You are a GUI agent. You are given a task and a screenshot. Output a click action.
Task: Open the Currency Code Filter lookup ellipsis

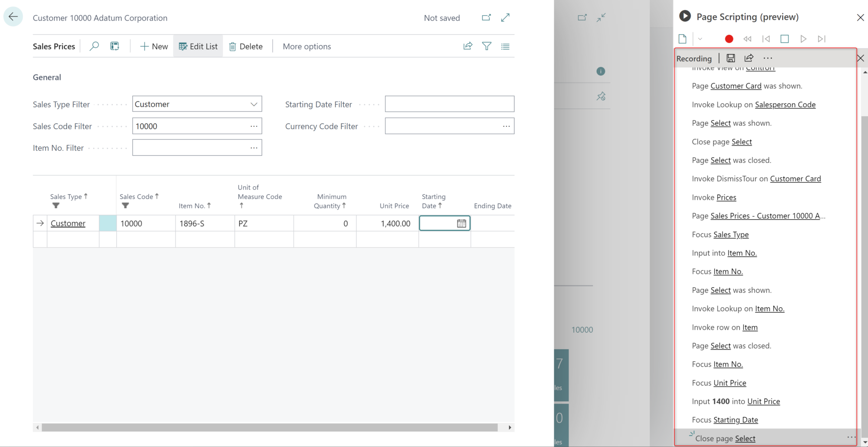506,126
